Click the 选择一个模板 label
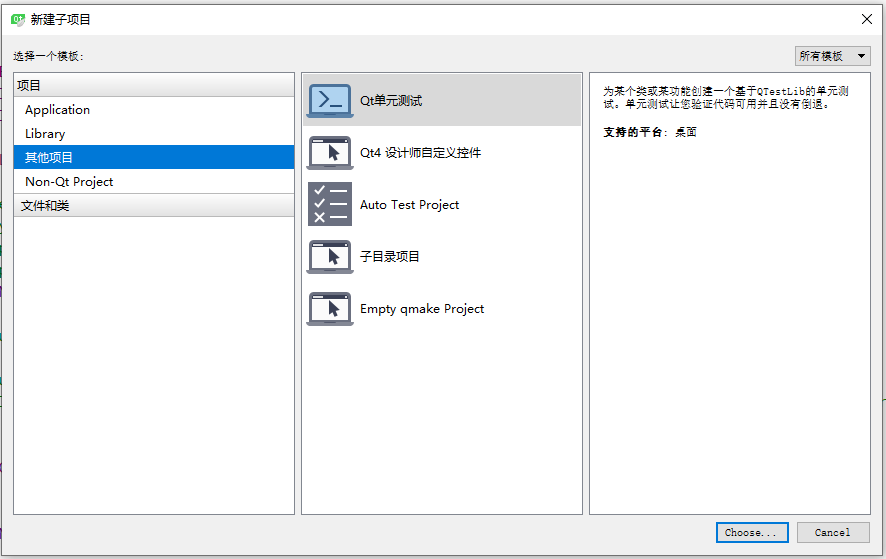886x559 pixels. coord(49,56)
